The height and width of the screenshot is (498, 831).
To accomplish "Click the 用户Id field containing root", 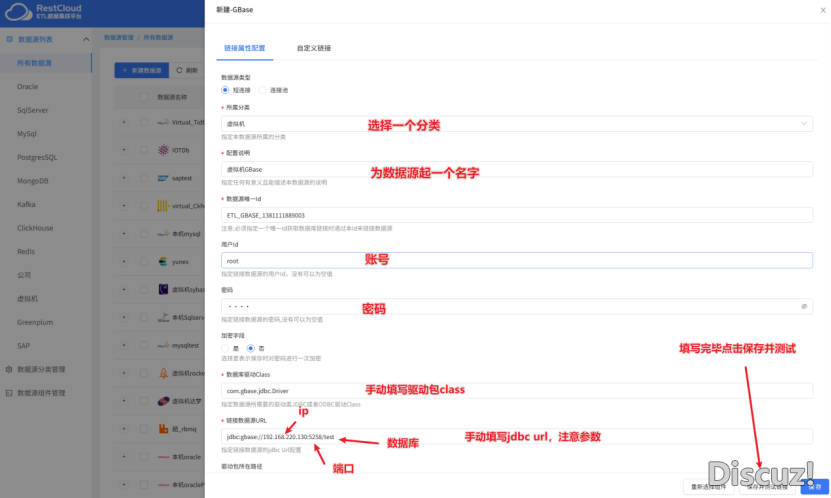I will tap(517, 261).
